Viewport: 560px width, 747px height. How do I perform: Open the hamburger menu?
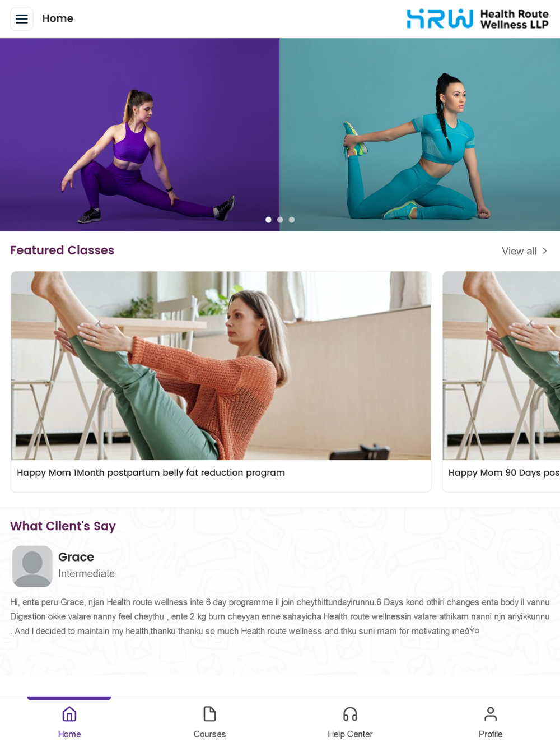coord(22,19)
